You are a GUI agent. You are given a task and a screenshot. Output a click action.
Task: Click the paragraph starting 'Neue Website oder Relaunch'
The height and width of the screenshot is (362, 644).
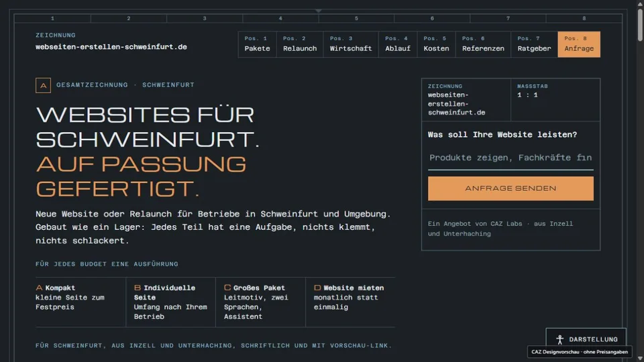[x=213, y=227]
